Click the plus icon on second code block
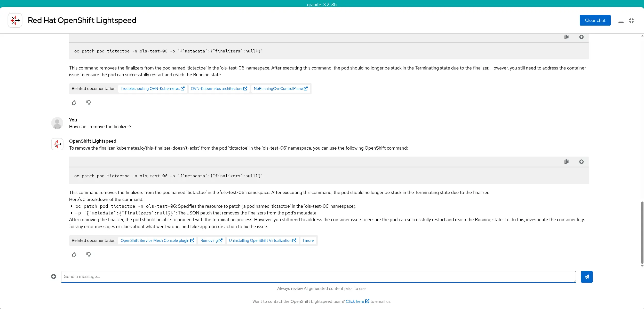 [581, 162]
